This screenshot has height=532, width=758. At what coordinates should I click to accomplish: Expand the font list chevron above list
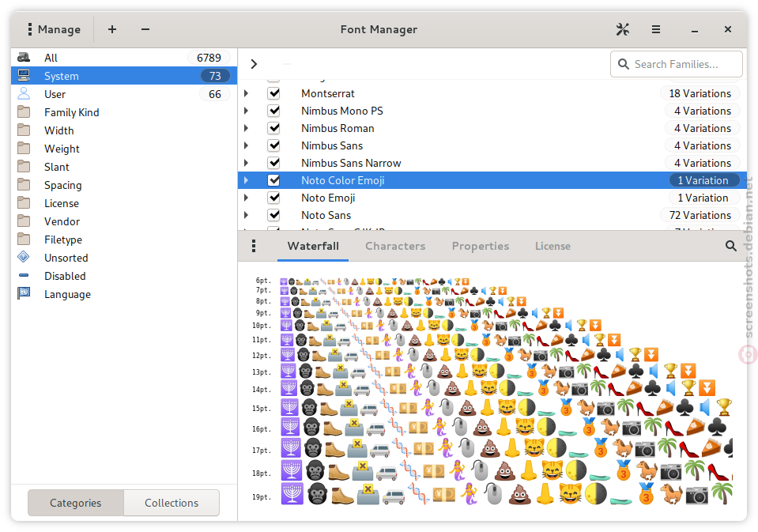point(254,64)
